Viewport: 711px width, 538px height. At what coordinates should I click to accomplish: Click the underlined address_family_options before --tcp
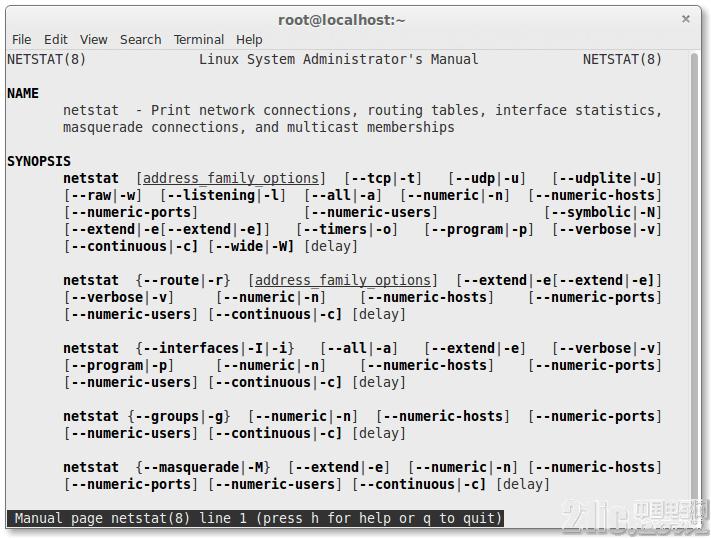pyautogui.click(x=234, y=178)
